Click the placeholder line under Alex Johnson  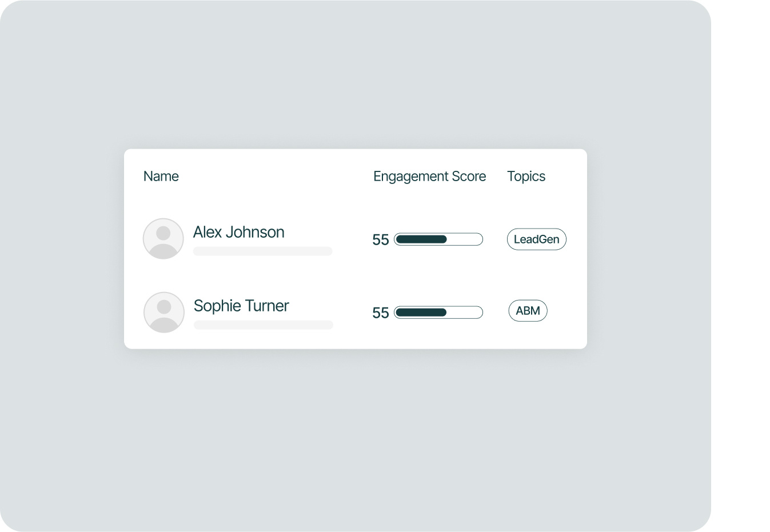tap(262, 251)
